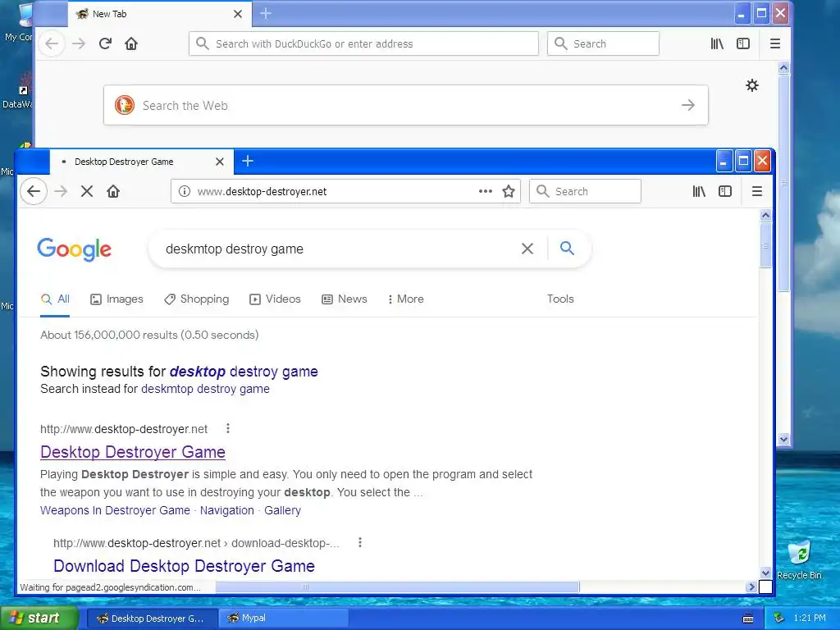This screenshot has width=840, height=630.
Task: Click right arrow of horizontal scrollbar
Action: coord(751,587)
